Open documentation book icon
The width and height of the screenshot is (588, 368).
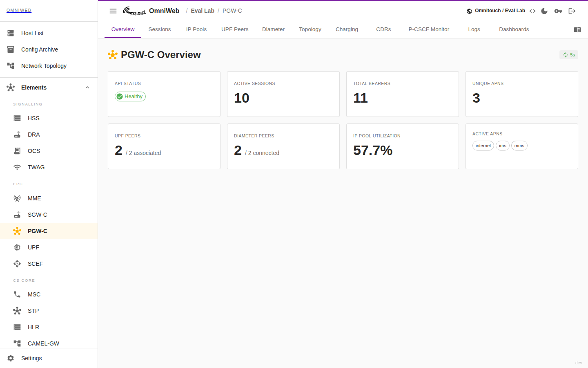[x=577, y=29]
